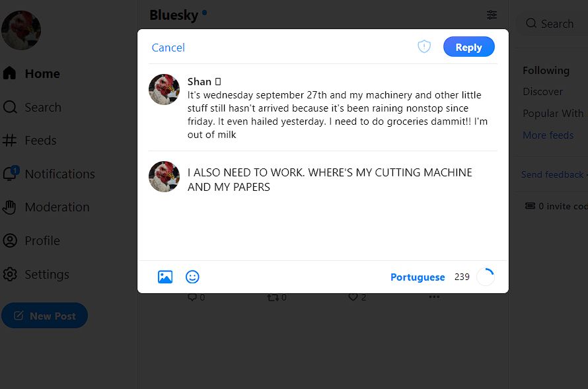Open the emoji picker smiley icon
Screen dimensions: 588x389
192,277
